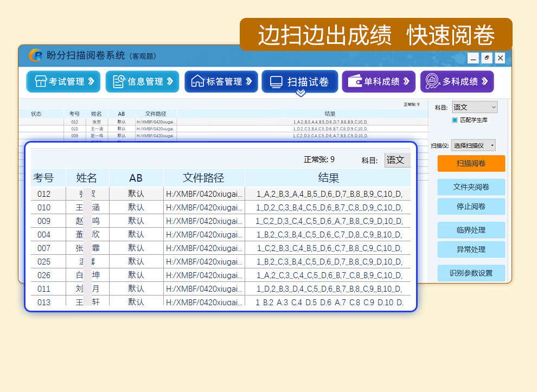This screenshot has width=537, height=392.
Task: Click the double chevron under 扫描试卷
Action: coord(301,93)
